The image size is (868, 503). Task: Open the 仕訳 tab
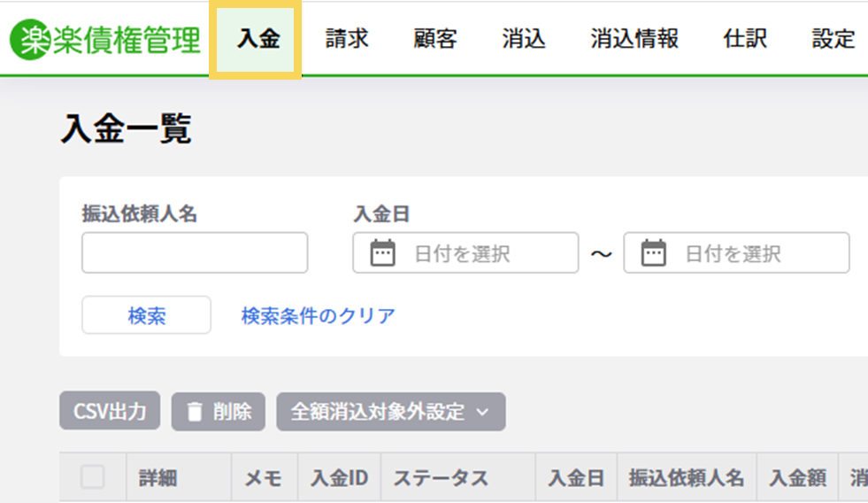click(x=745, y=39)
